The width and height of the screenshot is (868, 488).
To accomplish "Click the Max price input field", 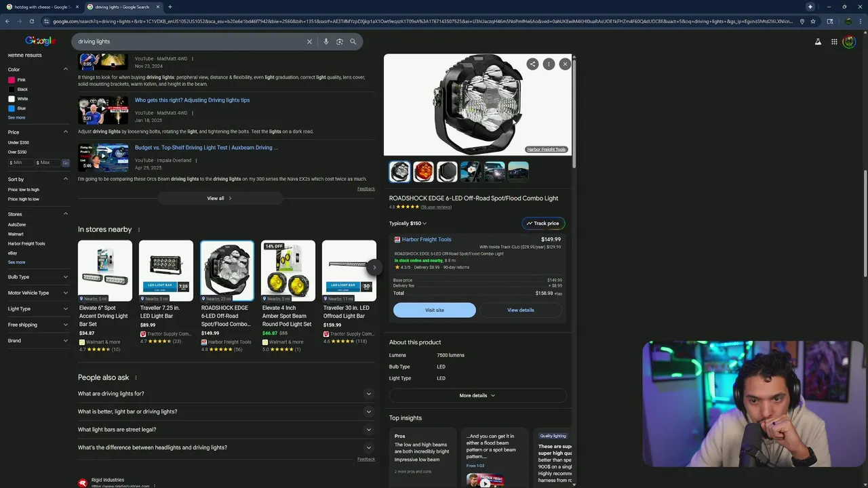I will pyautogui.click(x=47, y=163).
